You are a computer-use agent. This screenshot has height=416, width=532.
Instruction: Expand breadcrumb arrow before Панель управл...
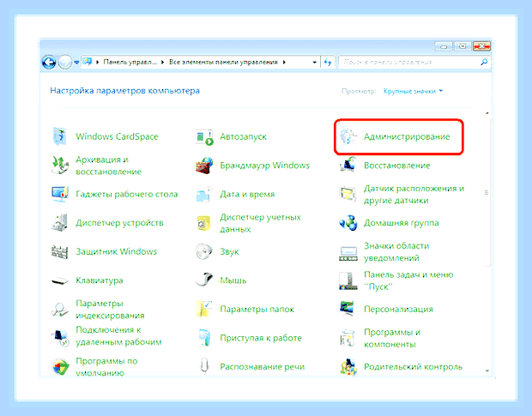[x=97, y=62]
